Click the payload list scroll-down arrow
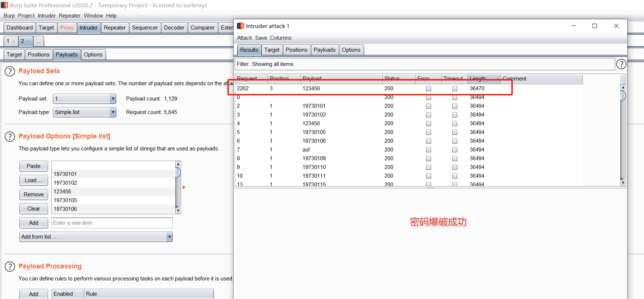 (178, 211)
